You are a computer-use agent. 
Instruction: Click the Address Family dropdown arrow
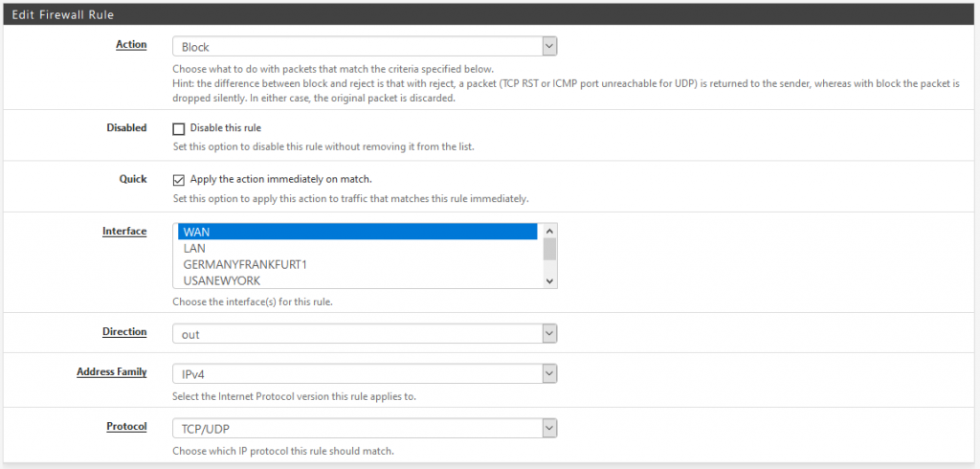[x=548, y=374]
